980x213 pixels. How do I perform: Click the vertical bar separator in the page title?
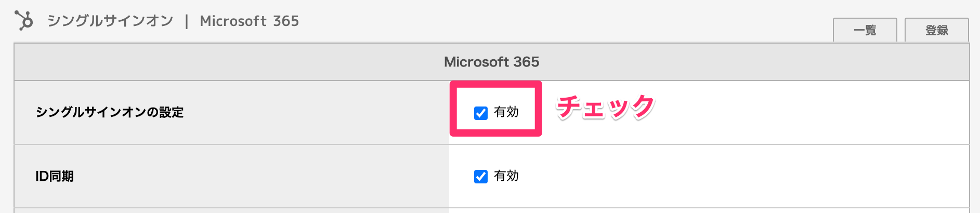(x=187, y=21)
